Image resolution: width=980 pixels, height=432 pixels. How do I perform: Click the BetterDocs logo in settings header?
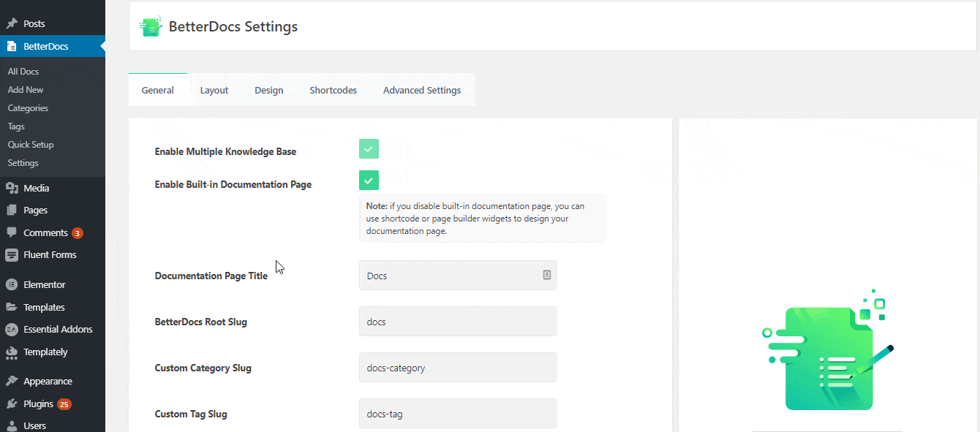150,26
